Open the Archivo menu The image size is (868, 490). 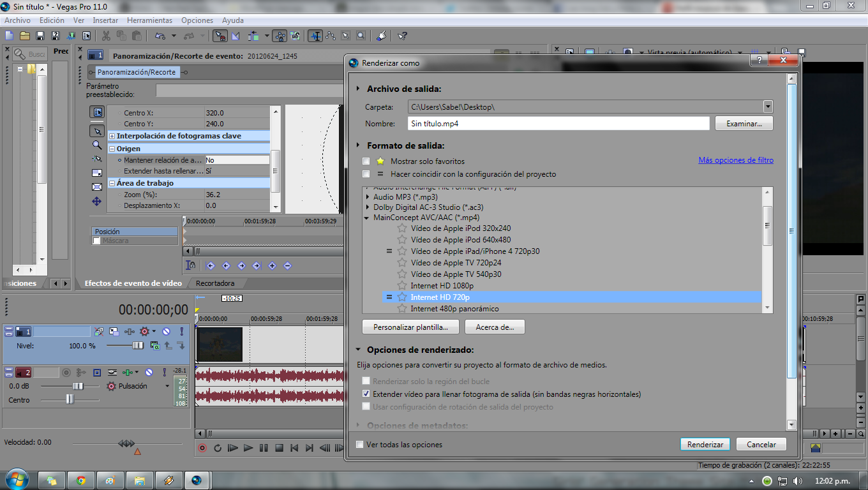(x=17, y=20)
